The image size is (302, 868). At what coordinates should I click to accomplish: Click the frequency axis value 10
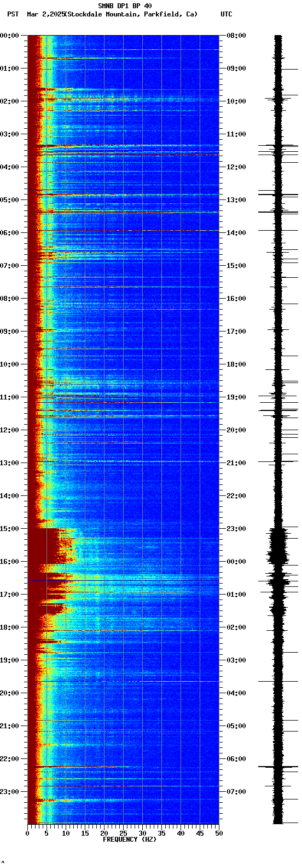tap(66, 833)
